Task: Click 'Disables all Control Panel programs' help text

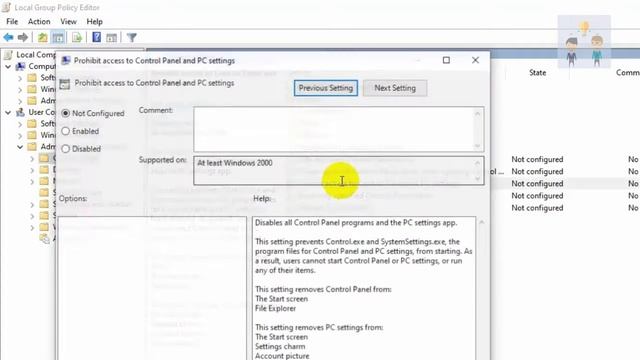Action: tap(356, 223)
